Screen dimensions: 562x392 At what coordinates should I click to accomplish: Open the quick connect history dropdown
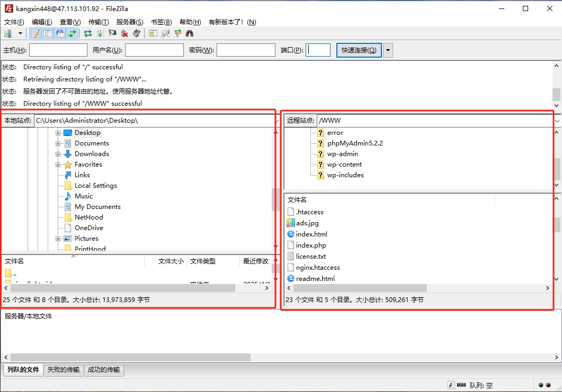click(x=388, y=50)
